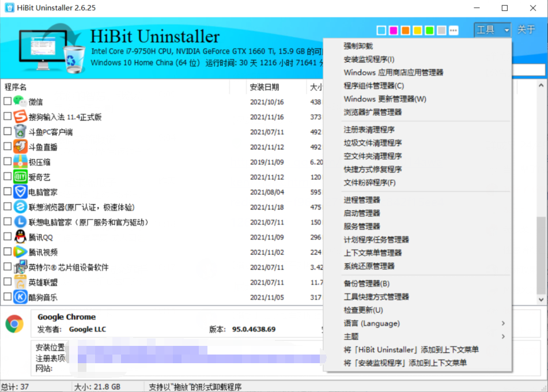
Task: Click the search input field
Action: [528, 70]
